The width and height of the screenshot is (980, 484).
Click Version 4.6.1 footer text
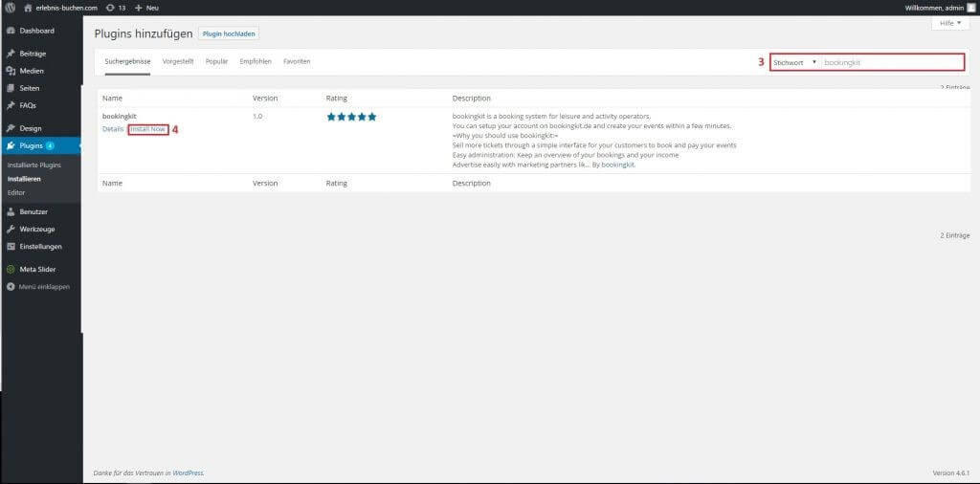tap(951, 473)
